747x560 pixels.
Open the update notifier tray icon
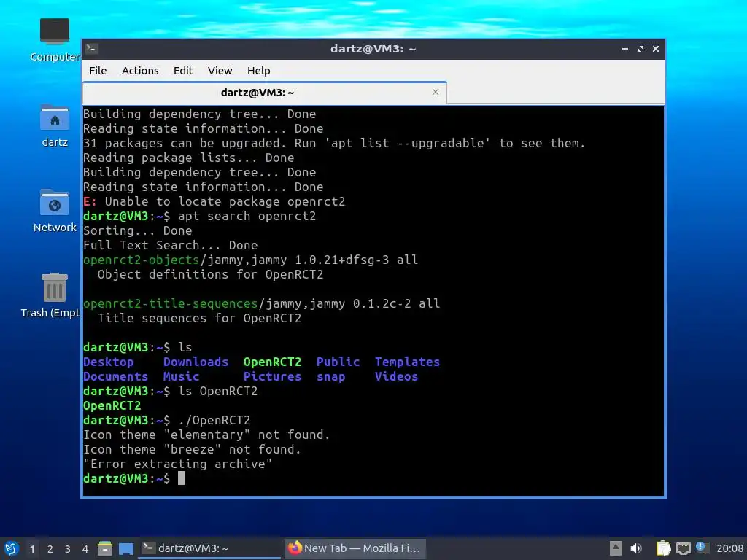tap(701, 548)
